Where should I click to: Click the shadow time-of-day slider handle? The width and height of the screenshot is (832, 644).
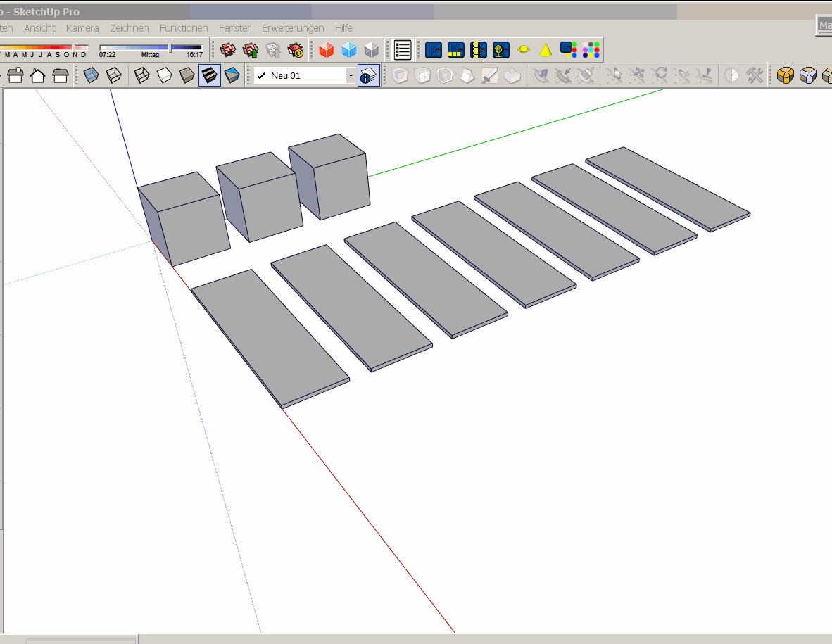pyautogui.click(x=170, y=47)
